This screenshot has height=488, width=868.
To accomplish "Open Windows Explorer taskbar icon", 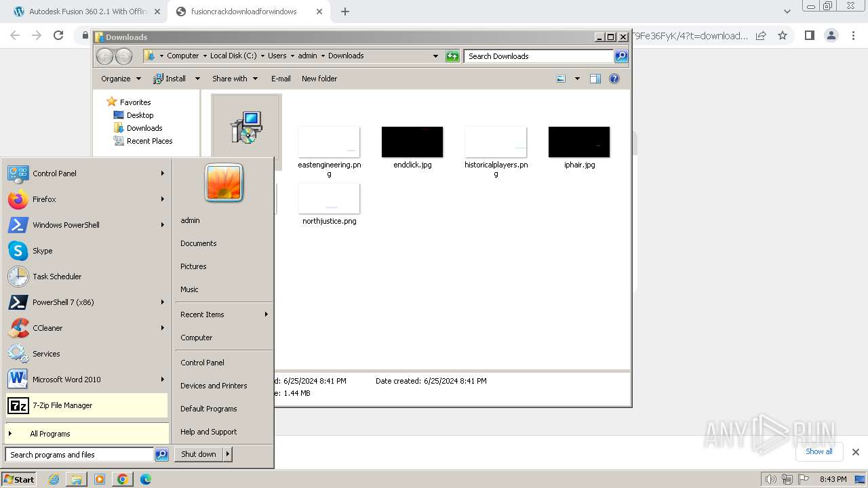I will pos(77,479).
